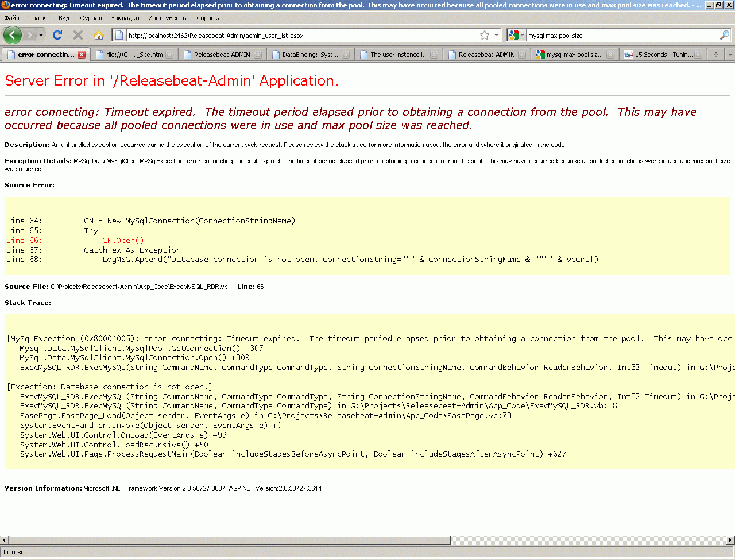Click the magnifier to run the search
The width and height of the screenshot is (735, 560).
pyautogui.click(x=725, y=35)
